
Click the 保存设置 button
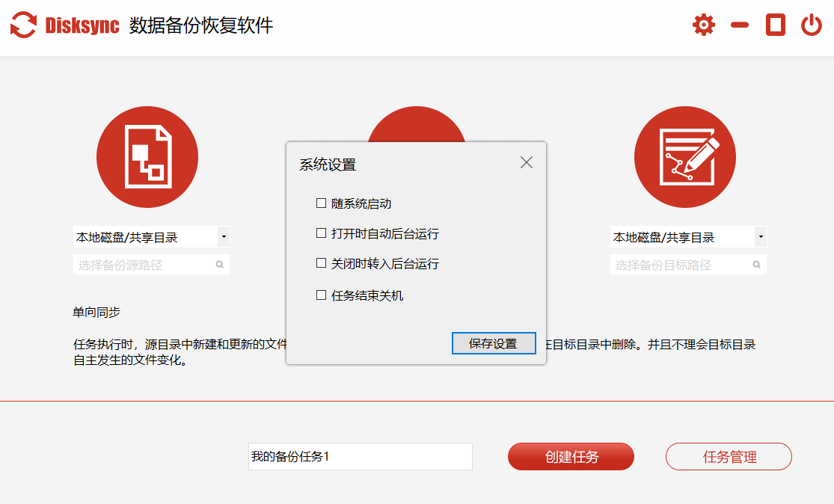click(494, 343)
